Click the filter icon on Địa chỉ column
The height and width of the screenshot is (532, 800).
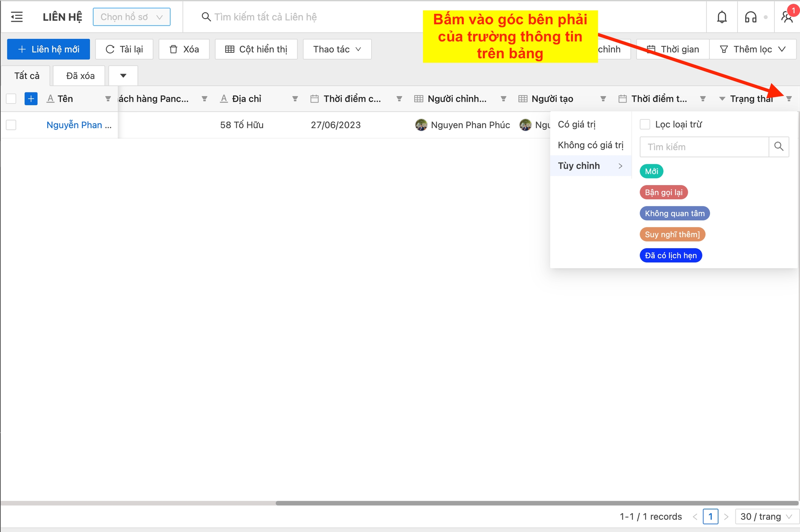click(295, 99)
